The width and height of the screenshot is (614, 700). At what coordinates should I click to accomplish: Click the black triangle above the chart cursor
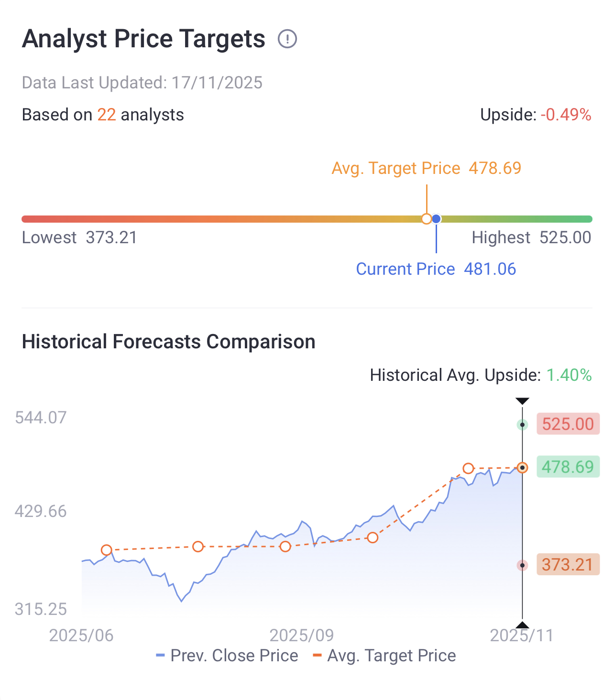click(522, 401)
